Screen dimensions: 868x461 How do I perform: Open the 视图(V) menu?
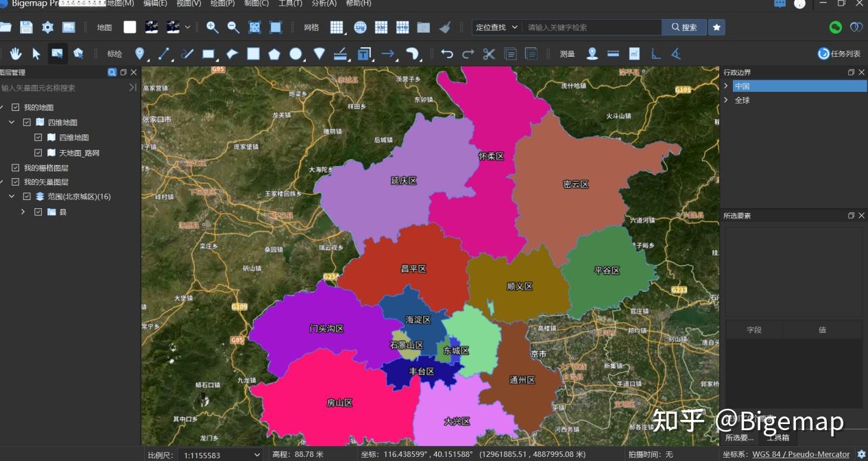click(189, 3)
